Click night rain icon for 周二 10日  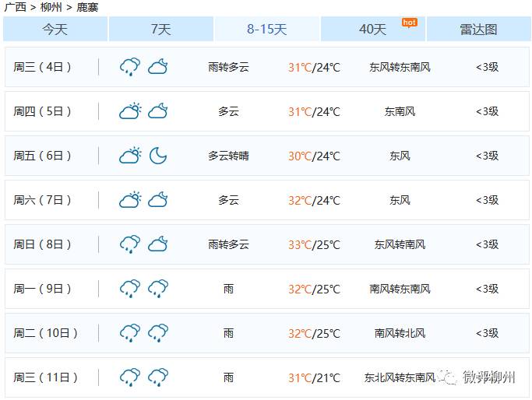click(x=158, y=333)
